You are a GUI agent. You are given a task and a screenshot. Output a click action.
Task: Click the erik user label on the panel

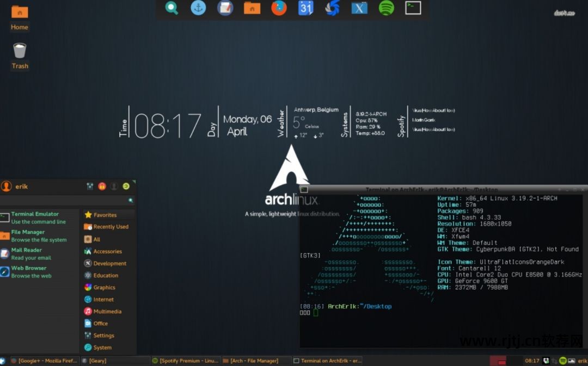click(583, 361)
